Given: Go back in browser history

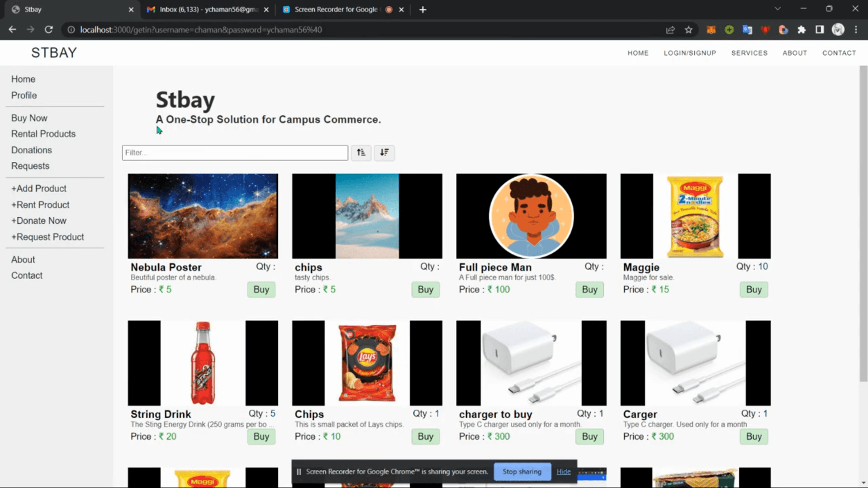Looking at the screenshot, I should (12, 30).
